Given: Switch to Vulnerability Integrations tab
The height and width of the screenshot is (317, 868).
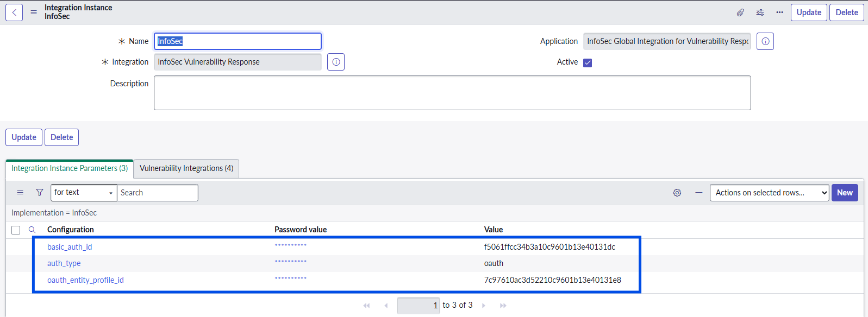Looking at the screenshot, I should 186,168.
